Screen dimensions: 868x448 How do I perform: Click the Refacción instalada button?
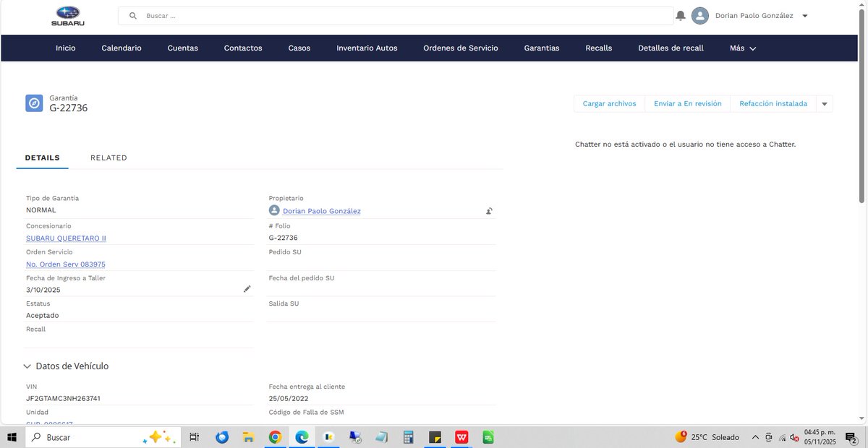[773, 104]
